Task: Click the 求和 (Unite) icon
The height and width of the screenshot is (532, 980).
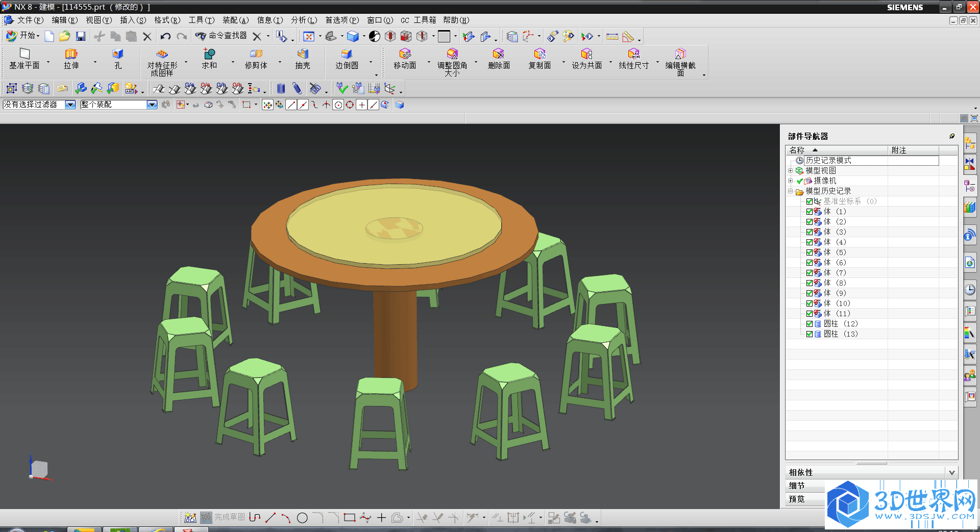Action: point(209,54)
